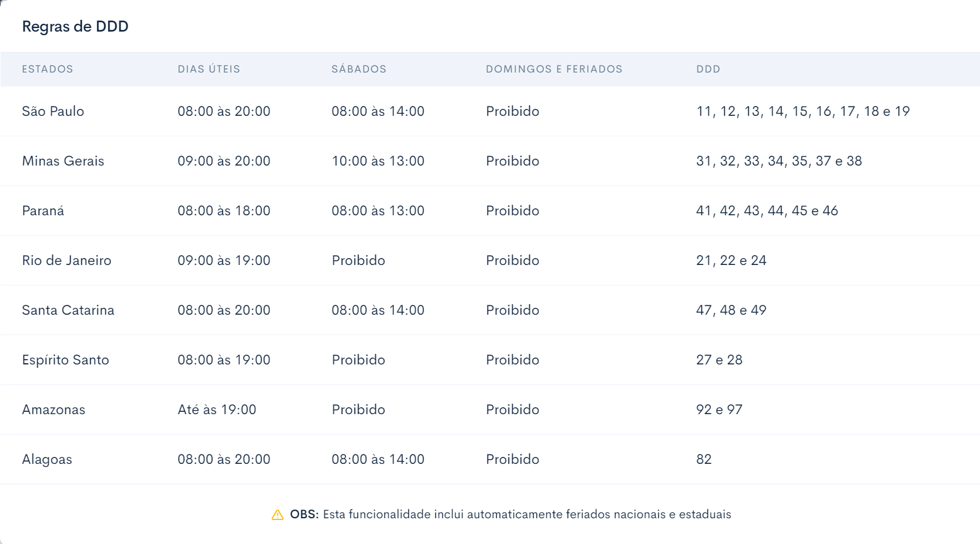
Task: Click Amazonas weekday hours Até às 19:00
Action: (217, 409)
